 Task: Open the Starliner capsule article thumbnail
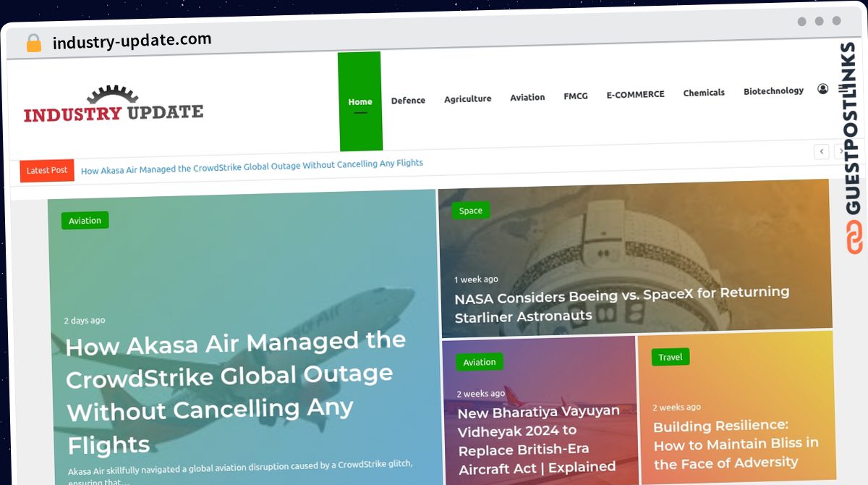click(635, 257)
